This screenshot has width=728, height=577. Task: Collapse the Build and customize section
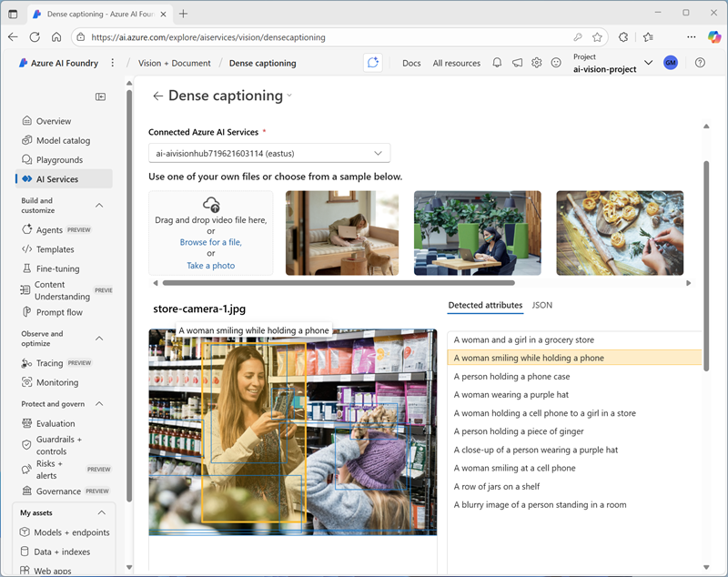click(x=99, y=206)
